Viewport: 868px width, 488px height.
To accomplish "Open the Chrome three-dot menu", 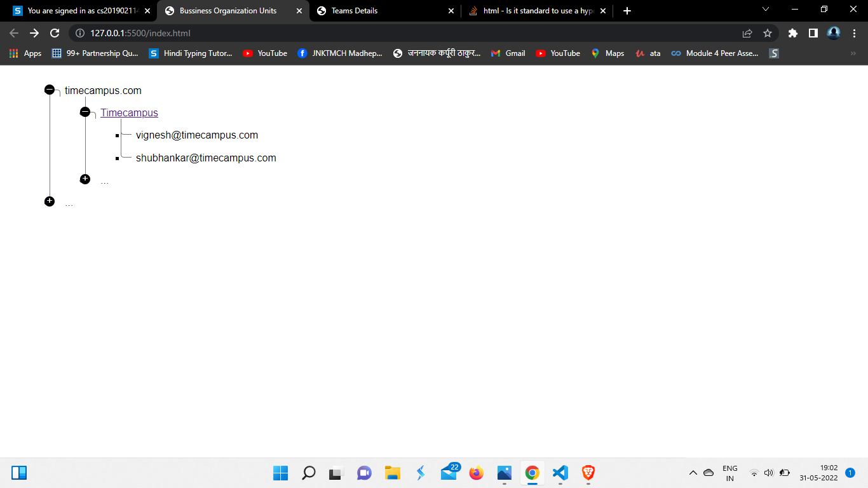I will point(854,32).
